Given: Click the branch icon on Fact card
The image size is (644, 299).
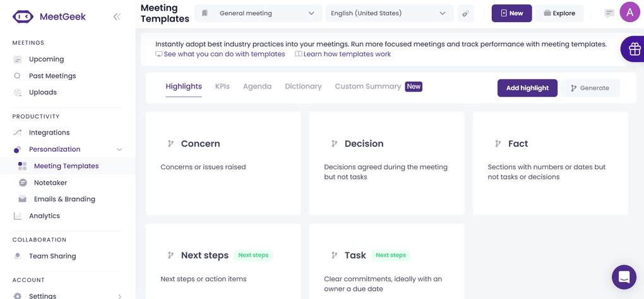Looking at the screenshot, I should coord(498,143).
